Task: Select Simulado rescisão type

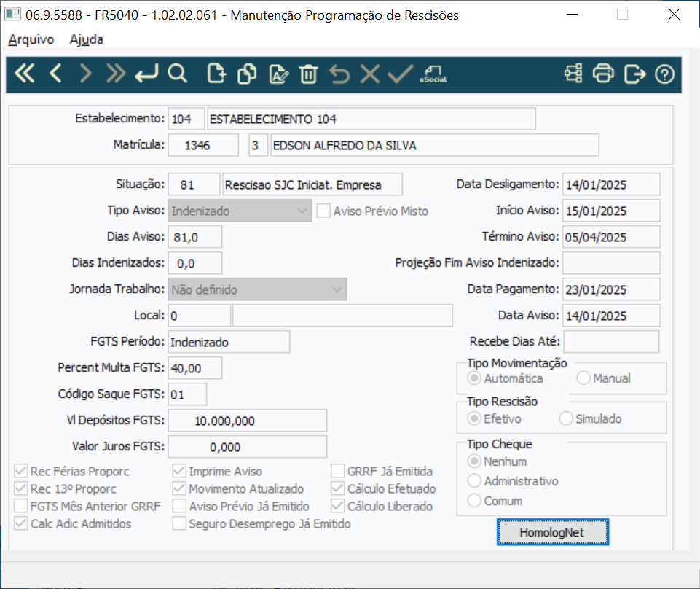Action: [566, 418]
